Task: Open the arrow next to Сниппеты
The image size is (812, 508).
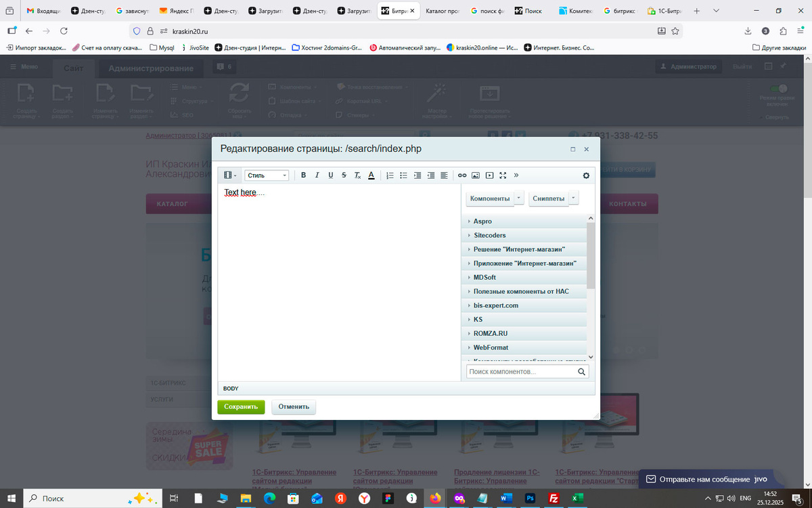Action: [x=574, y=198]
